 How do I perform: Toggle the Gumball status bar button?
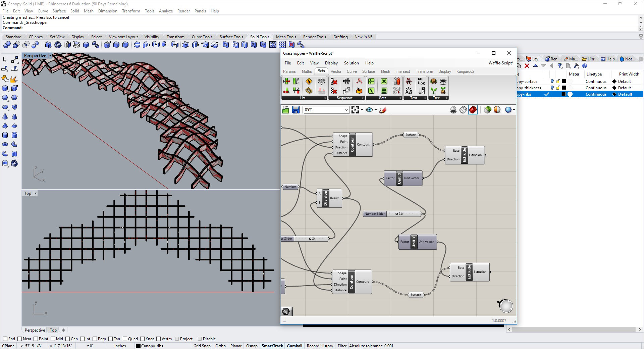[x=294, y=346]
